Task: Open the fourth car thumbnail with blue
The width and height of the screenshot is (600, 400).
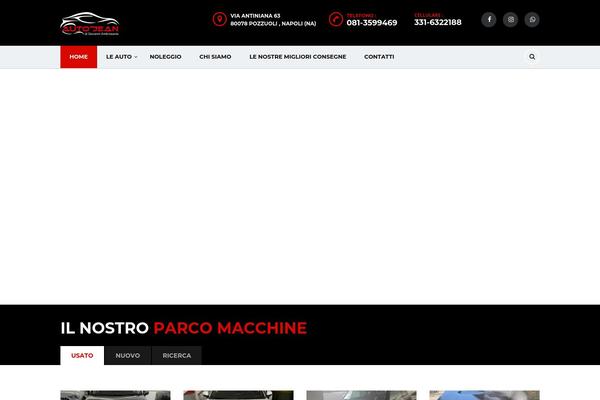Action: click(x=484, y=395)
